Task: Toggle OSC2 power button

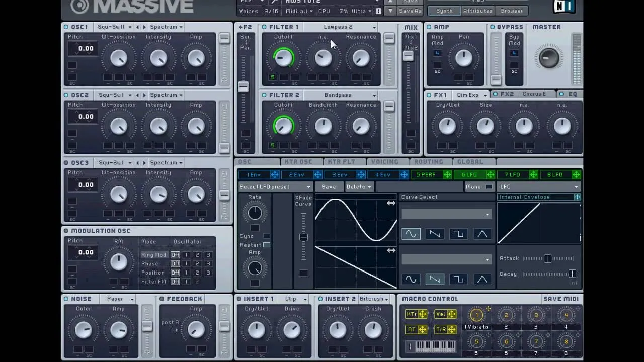Action: coord(66,95)
